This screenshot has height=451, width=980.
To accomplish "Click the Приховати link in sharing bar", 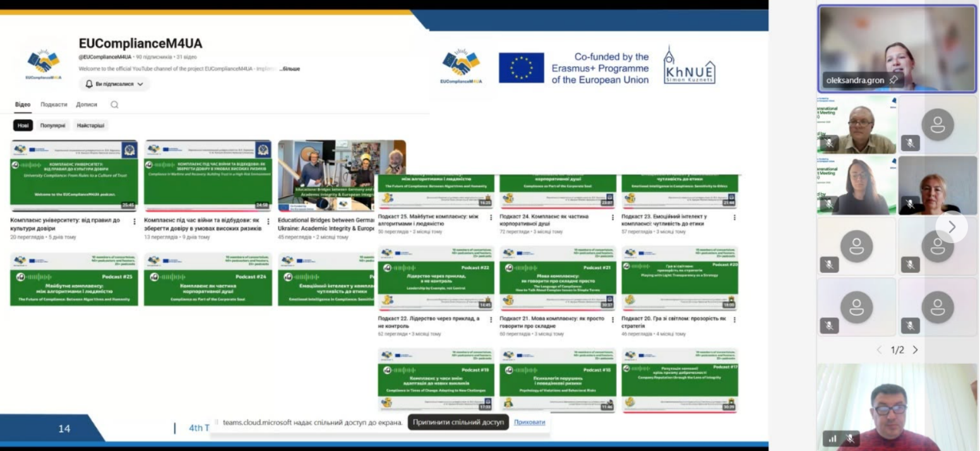I will click(529, 422).
